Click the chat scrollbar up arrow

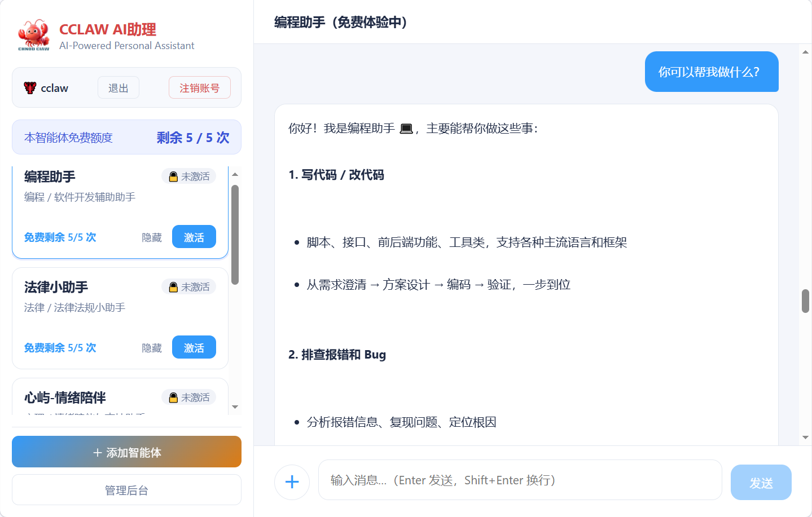(805, 52)
